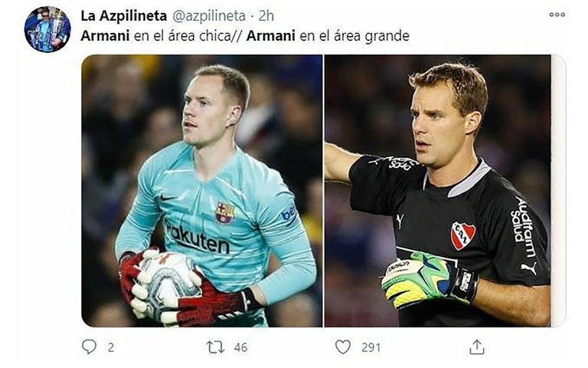Open the tweet's 2h timestamp
The height and width of the screenshot is (368, 588).
266,16
